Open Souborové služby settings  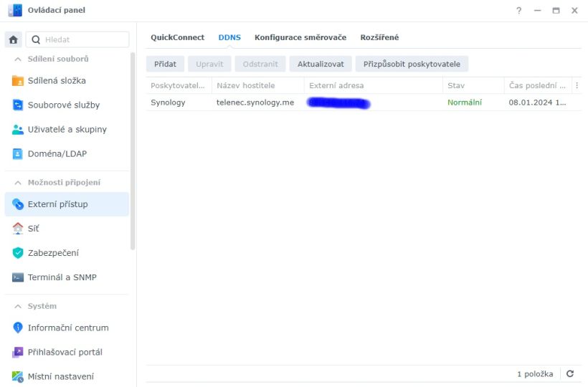coord(63,105)
